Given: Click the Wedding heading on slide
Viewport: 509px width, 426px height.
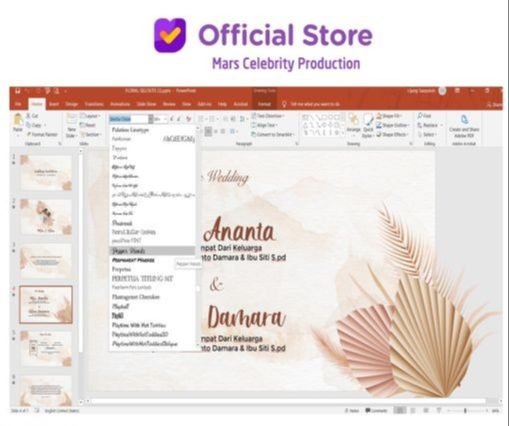Looking at the screenshot, I should [x=228, y=177].
